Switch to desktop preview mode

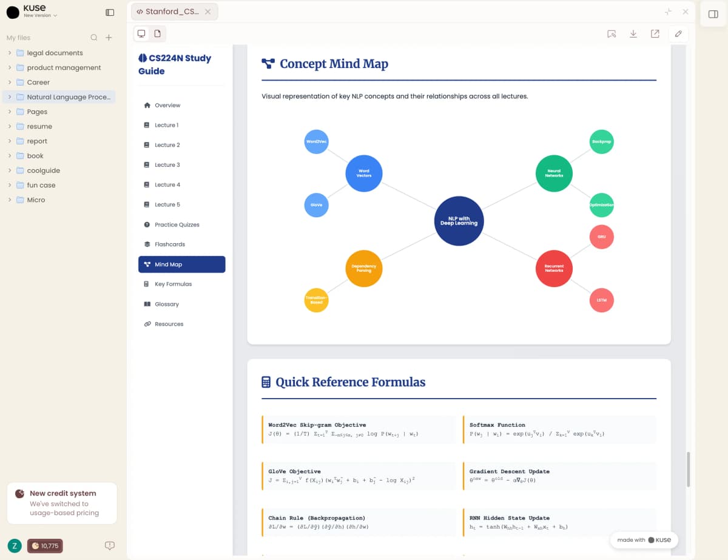pyautogui.click(x=141, y=34)
